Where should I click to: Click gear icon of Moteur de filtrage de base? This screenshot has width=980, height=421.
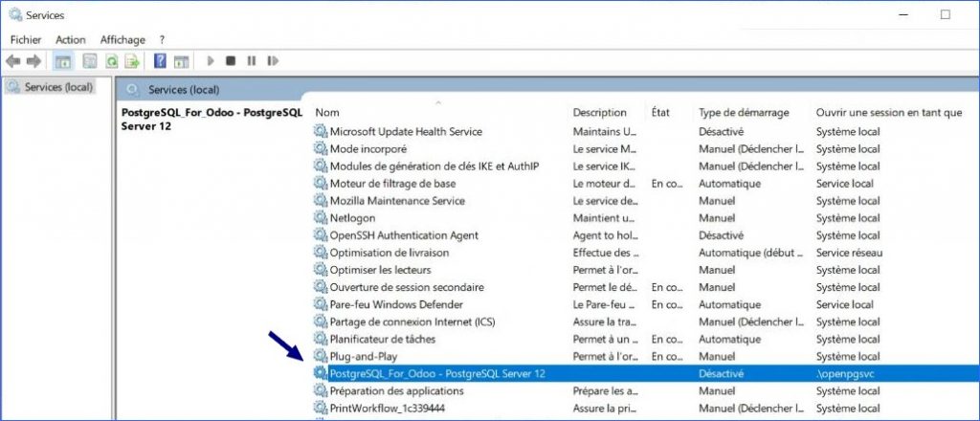tap(320, 183)
